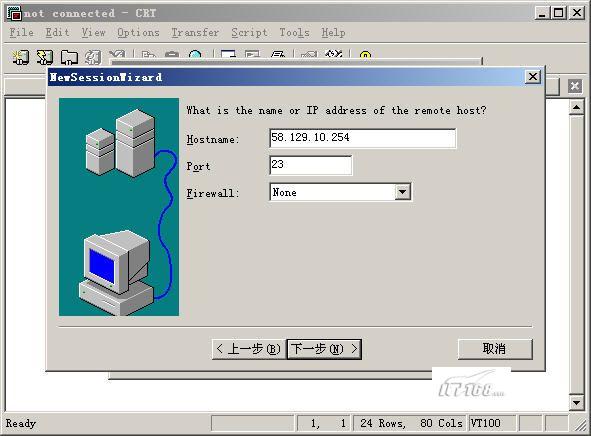Screen dimensions: 591x436
Task: Close the NewSessionWizard dialog
Action: click(533, 77)
